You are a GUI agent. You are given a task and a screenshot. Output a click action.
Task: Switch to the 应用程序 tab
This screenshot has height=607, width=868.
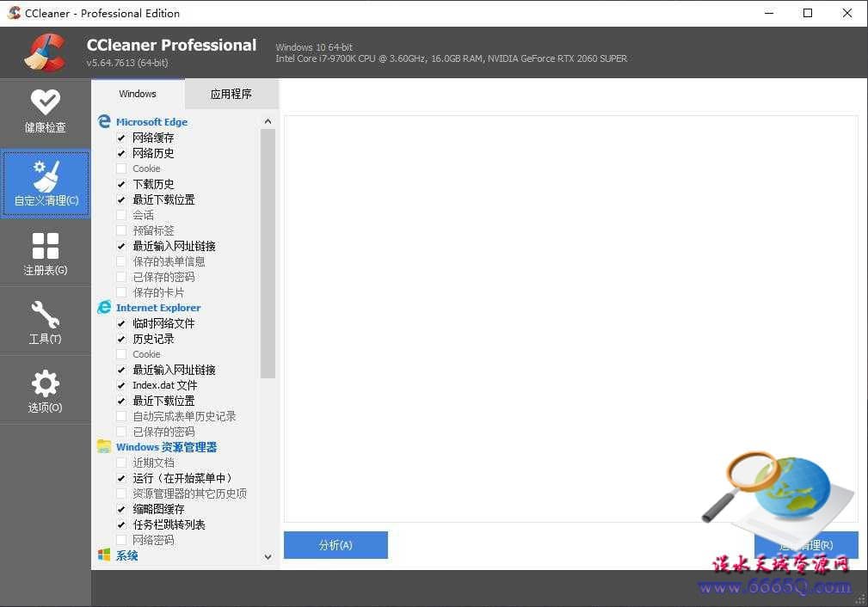[x=231, y=94]
